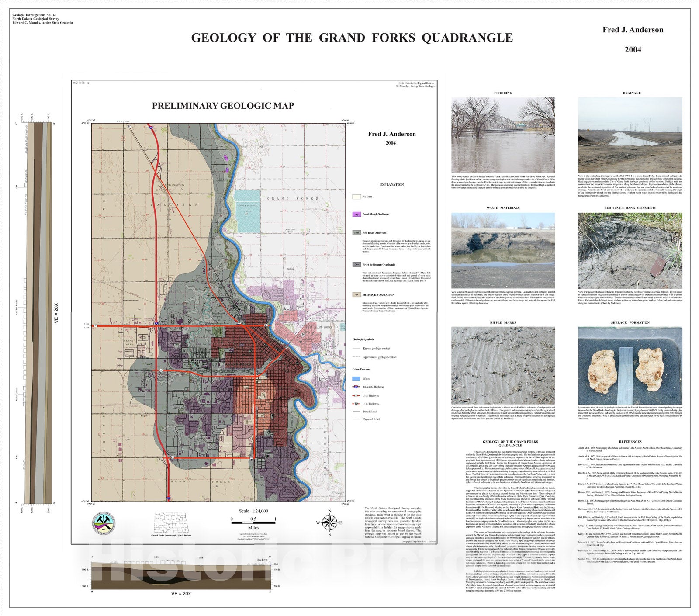Select the Pond-Slough Sediment purple swatch
The height and width of the screenshot is (616, 699).
point(356,215)
